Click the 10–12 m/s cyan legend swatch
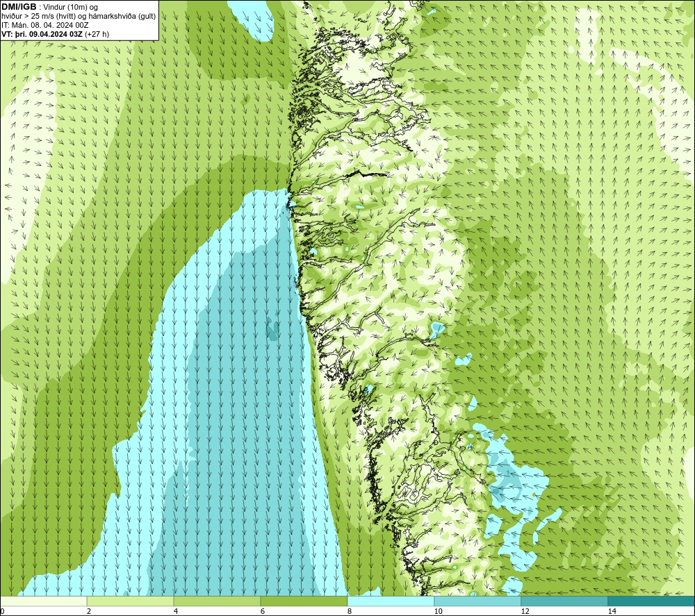The image size is (695, 616). coord(477,601)
